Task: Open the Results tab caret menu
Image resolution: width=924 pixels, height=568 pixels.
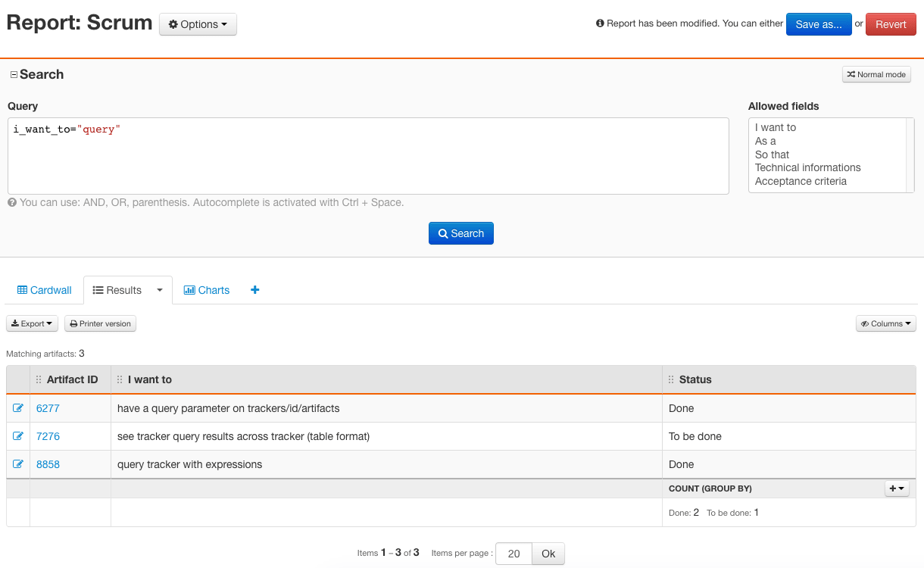Action: pyautogui.click(x=159, y=290)
